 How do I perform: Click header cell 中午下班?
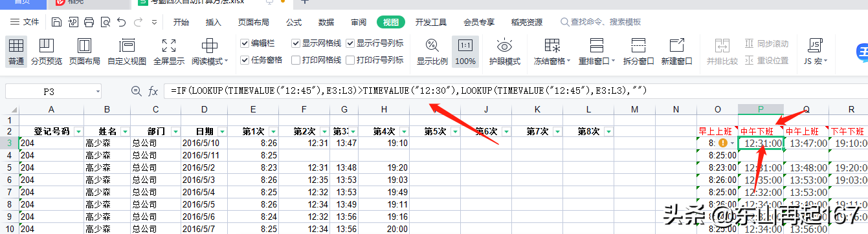[x=761, y=131]
